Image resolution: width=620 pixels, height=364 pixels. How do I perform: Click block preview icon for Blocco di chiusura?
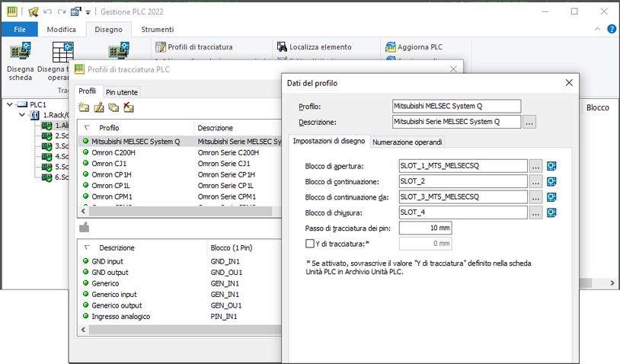pyautogui.click(x=552, y=212)
